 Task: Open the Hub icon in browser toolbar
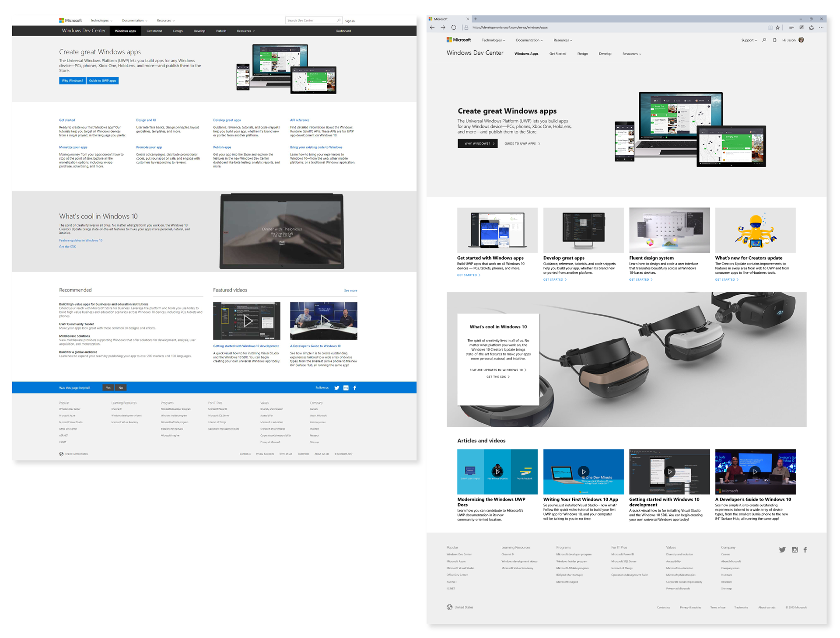click(x=791, y=28)
